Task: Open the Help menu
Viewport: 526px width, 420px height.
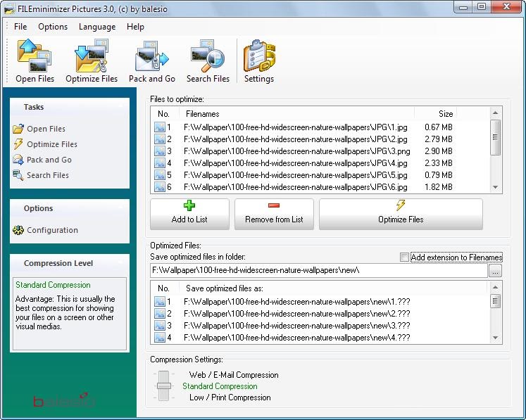Action: [135, 27]
